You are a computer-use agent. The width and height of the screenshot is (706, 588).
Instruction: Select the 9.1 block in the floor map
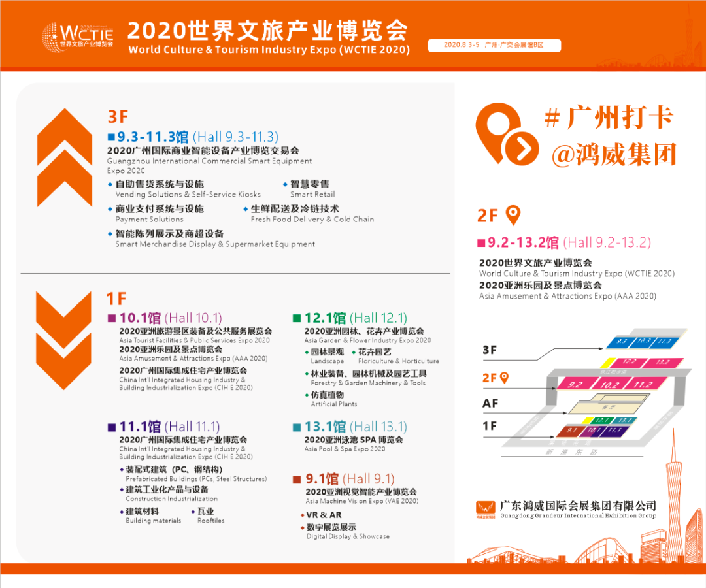coord(571,431)
